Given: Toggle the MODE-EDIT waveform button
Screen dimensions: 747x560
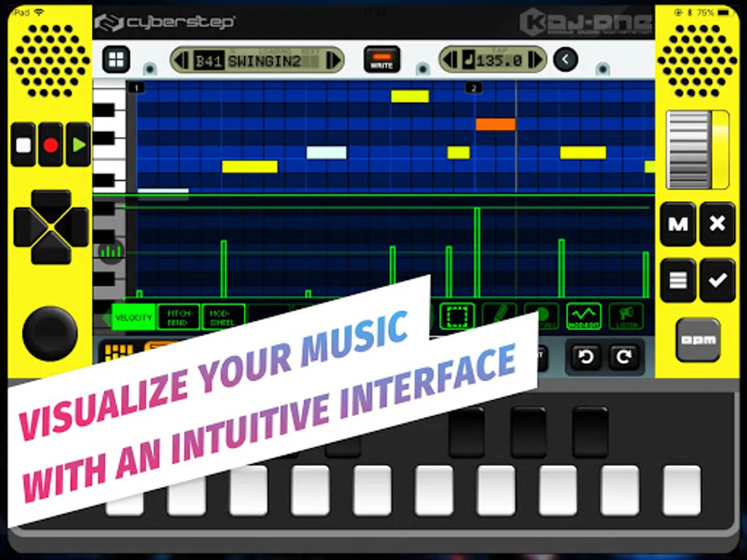Looking at the screenshot, I should 584,316.
